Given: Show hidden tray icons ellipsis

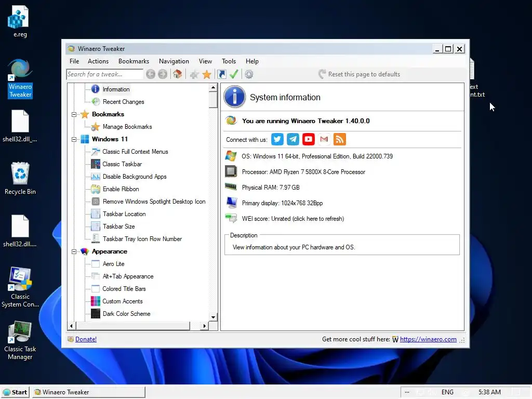Looking at the screenshot, I should [x=407, y=392].
